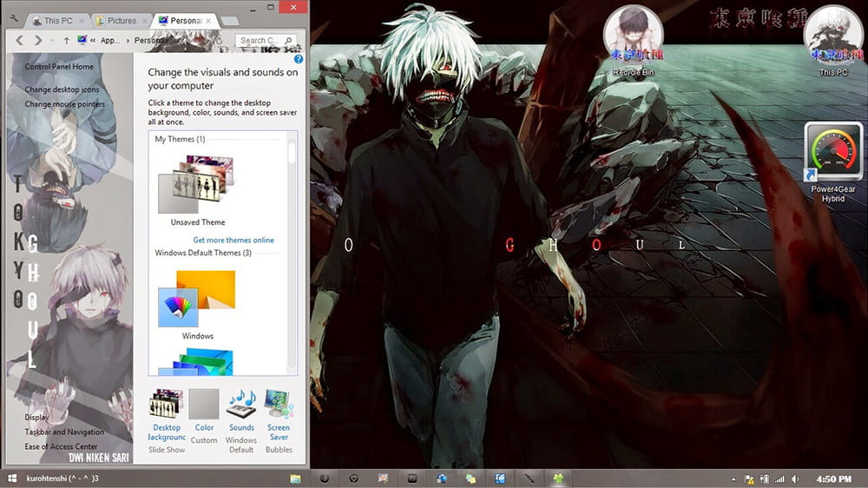Switch to the This PC tab
This screenshot has height=488, width=868.
(x=54, y=20)
